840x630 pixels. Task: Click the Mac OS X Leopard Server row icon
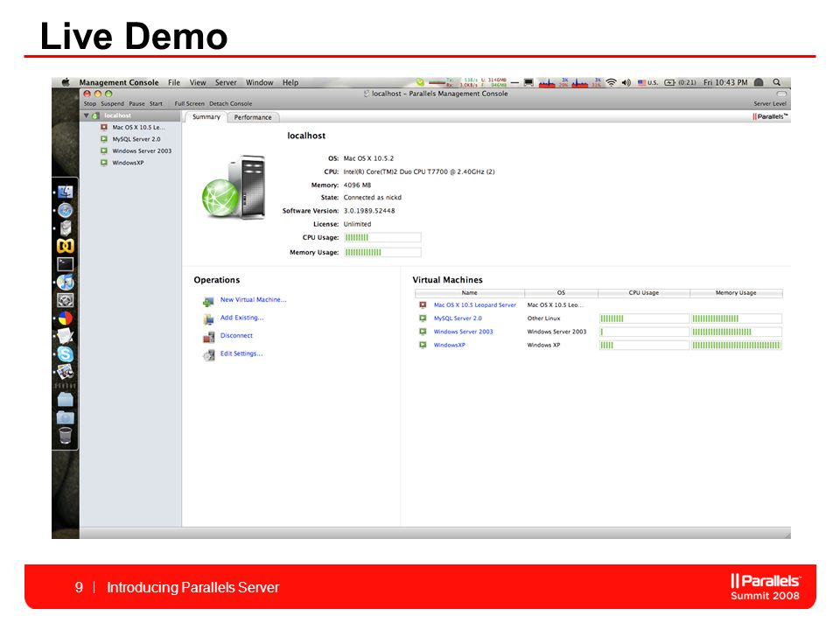423,304
